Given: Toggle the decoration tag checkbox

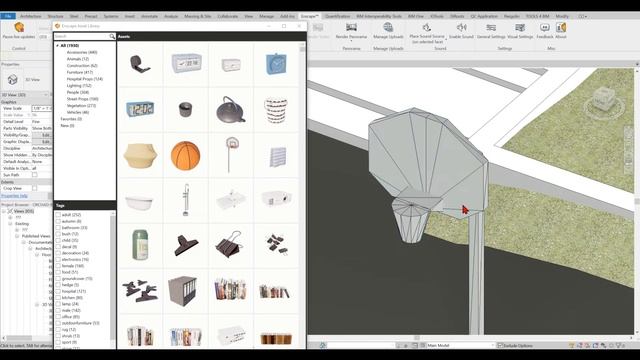Looking at the screenshot, I should coord(58,253).
